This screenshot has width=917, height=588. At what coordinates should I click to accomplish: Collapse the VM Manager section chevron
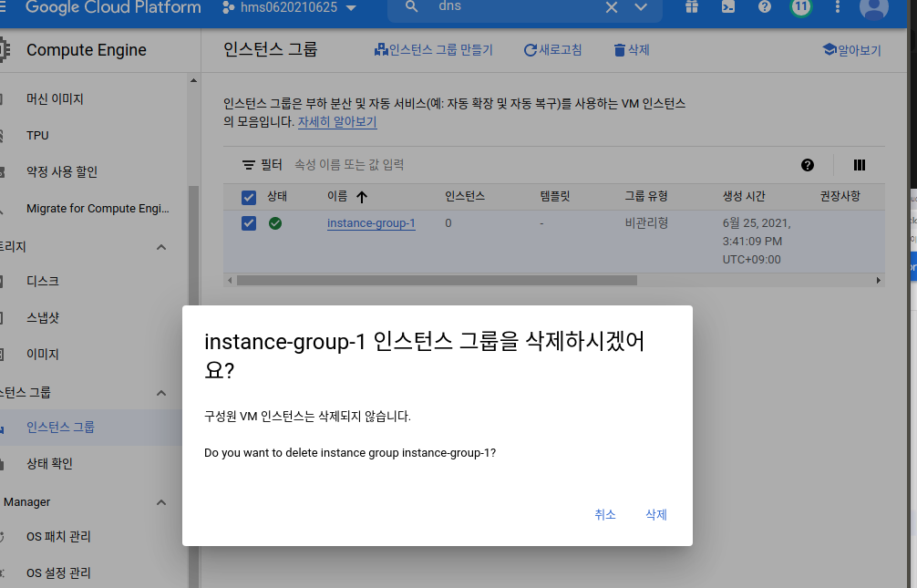pyautogui.click(x=161, y=502)
